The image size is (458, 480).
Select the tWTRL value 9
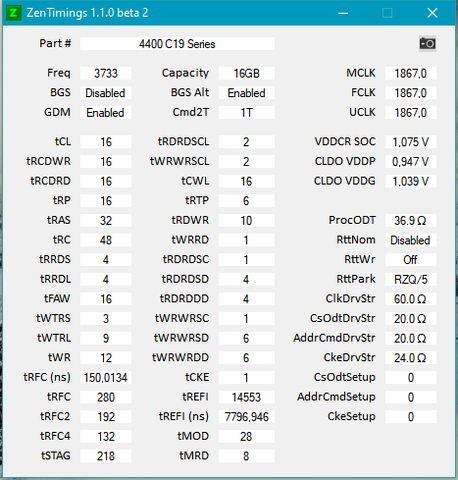click(106, 338)
